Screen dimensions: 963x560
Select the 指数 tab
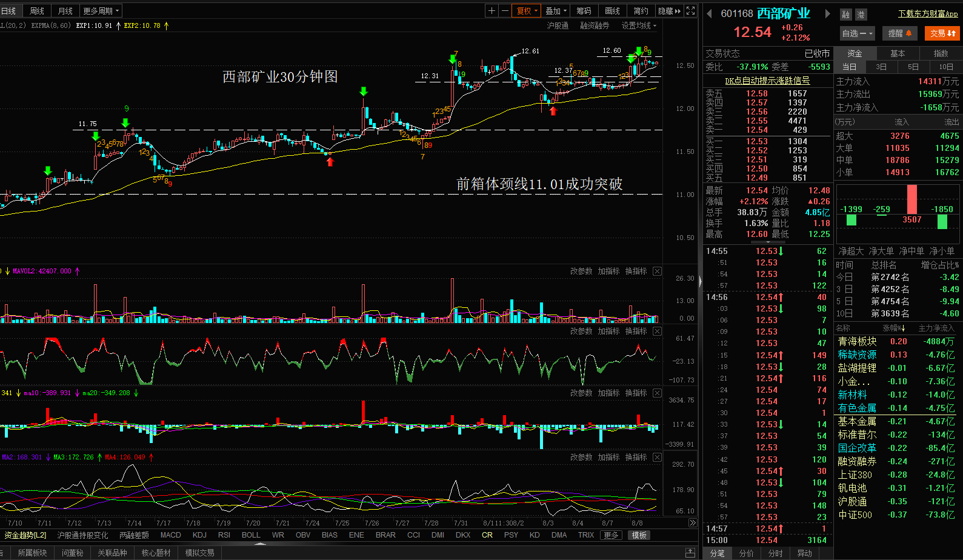tap(941, 53)
